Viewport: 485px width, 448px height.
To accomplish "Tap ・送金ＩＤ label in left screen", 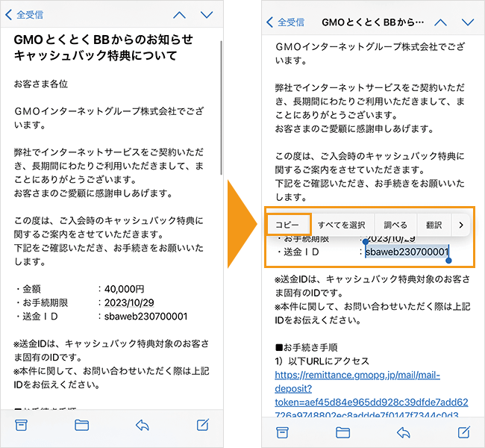I will click(x=37, y=317).
